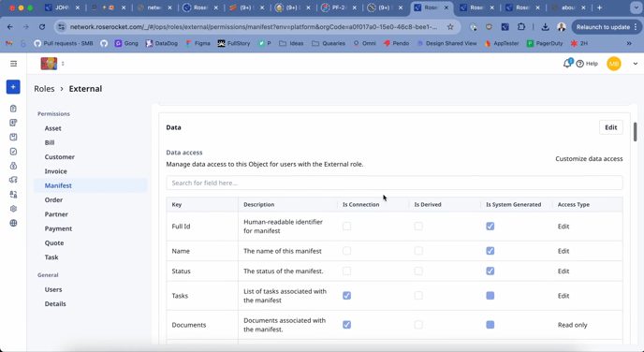
Task: Toggle Is Derived checkbox for Name
Action: 418,251
